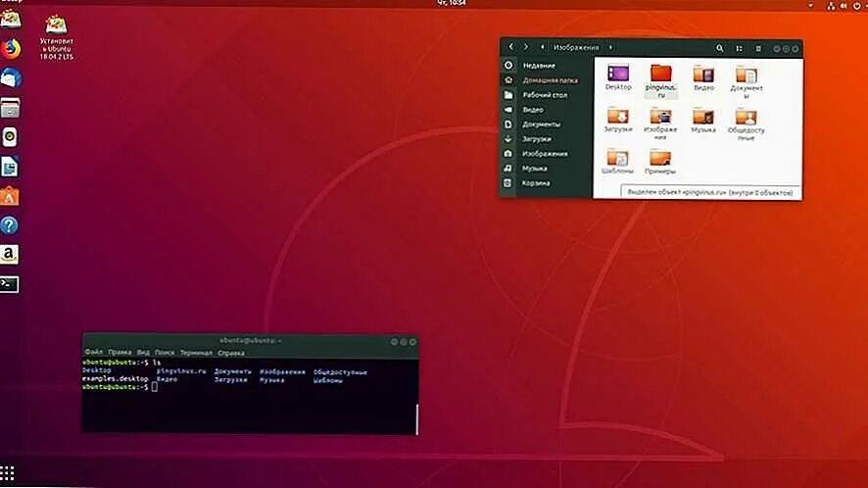Open Ubuntu Software from the dock
This screenshot has width=868, height=488.
tap(10, 196)
